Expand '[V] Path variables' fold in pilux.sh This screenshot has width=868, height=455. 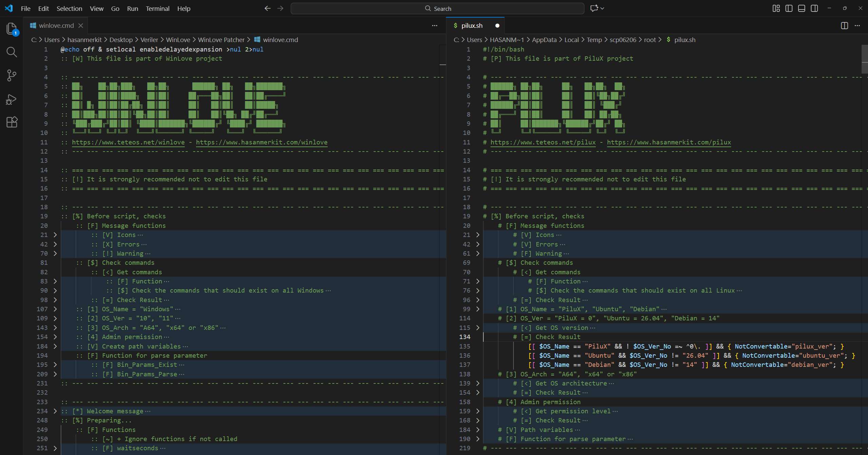click(x=478, y=430)
